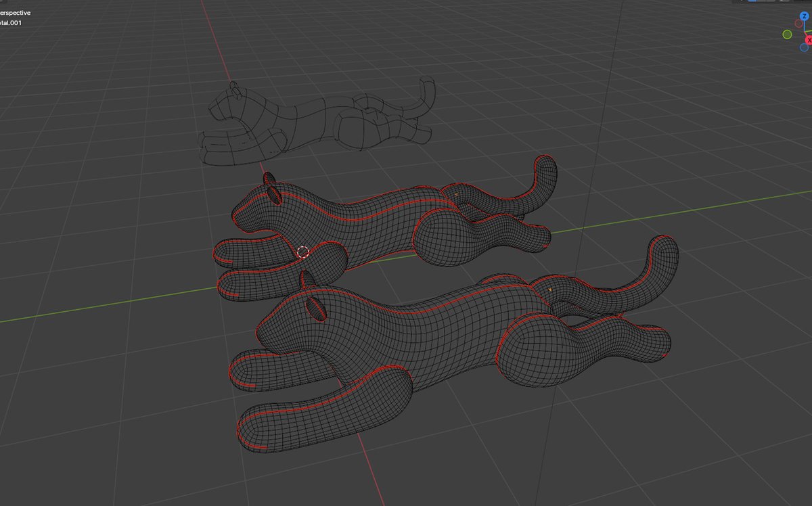Click the 'erspective' view label text

coord(15,13)
